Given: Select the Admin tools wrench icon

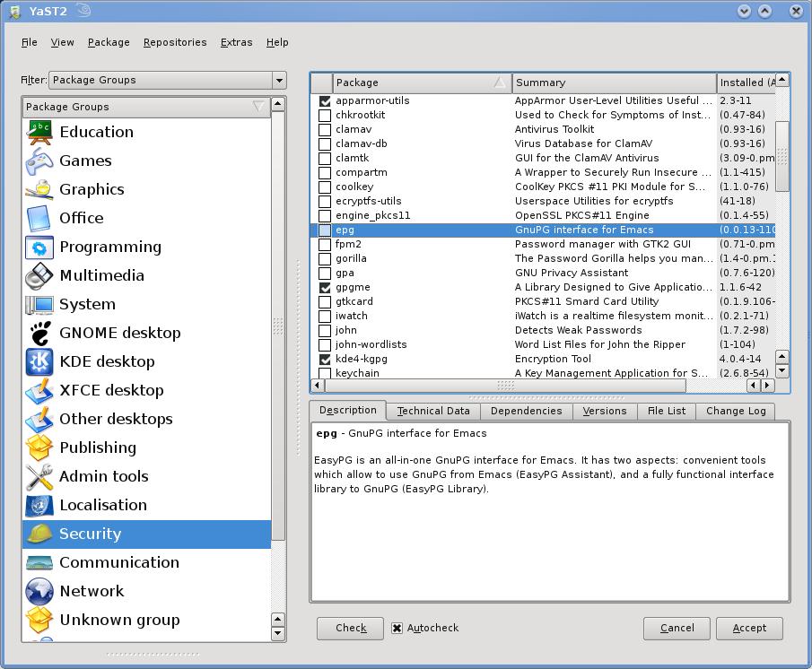Looking at the screenshot, I should click(39, 476).
